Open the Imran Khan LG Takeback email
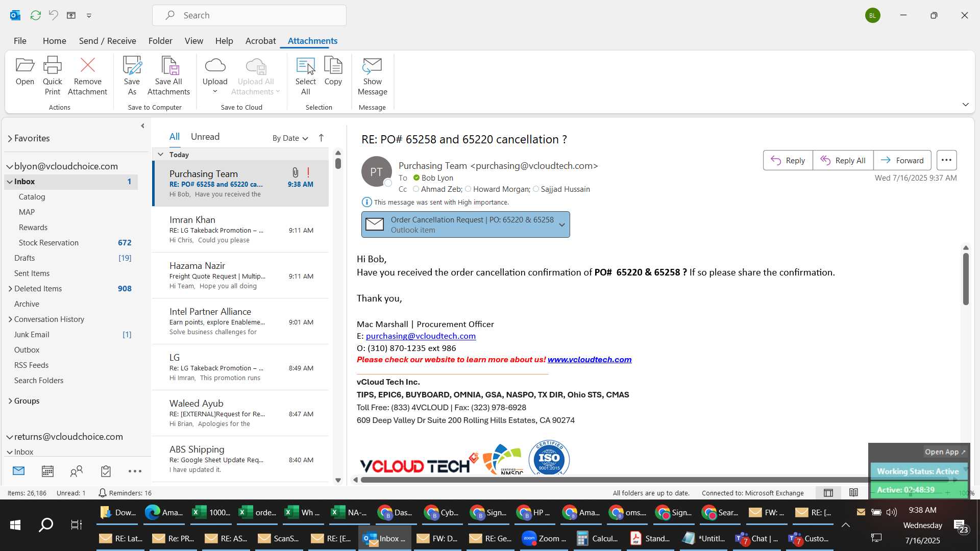980x551 pixels. (x=241, y=230)
